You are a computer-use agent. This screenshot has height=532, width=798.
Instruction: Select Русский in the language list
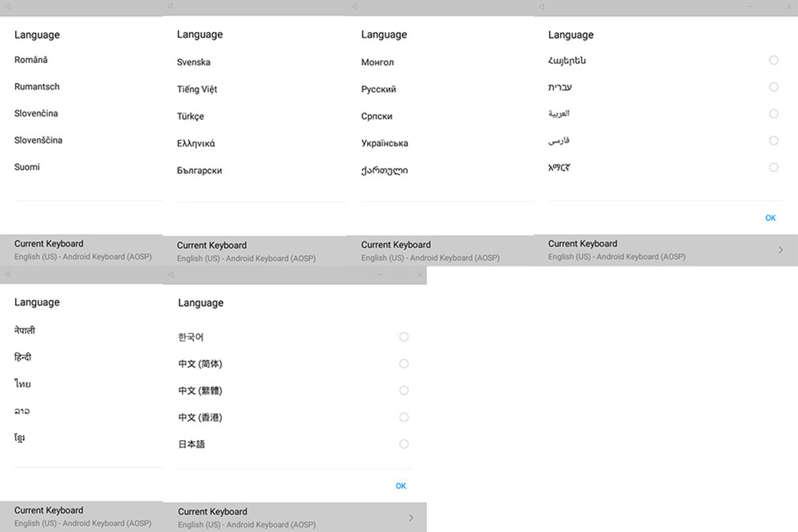pos(378,89)
